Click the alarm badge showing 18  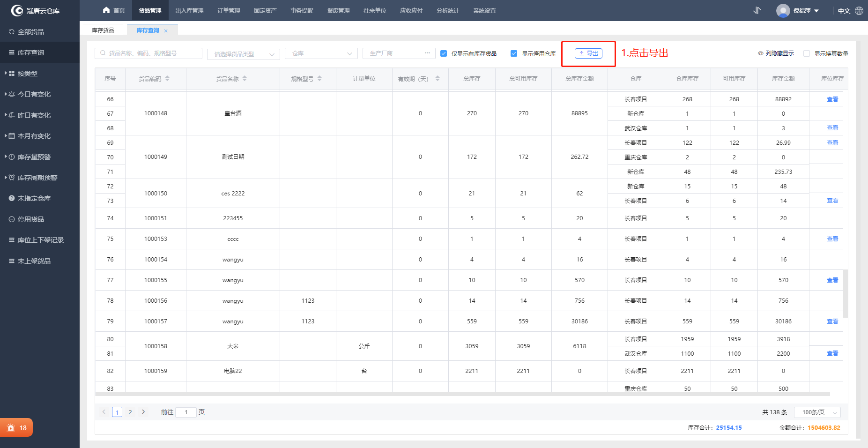coord(16,427)
